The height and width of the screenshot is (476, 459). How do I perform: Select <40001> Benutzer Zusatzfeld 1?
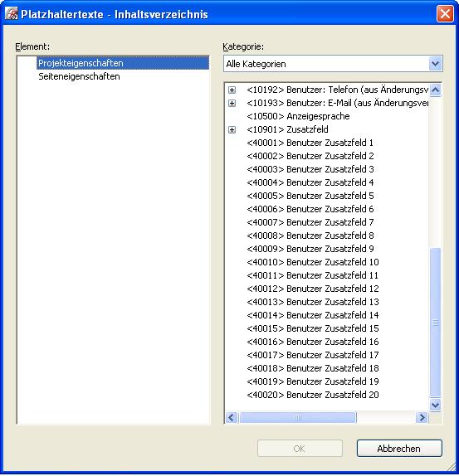(310, 143)
